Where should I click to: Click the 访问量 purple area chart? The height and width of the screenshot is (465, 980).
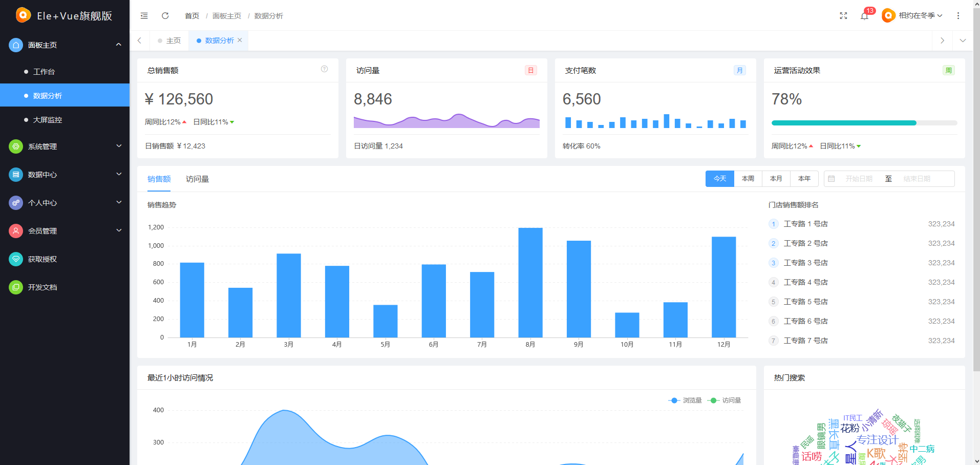pyautogui.click(x=446, y=121)
